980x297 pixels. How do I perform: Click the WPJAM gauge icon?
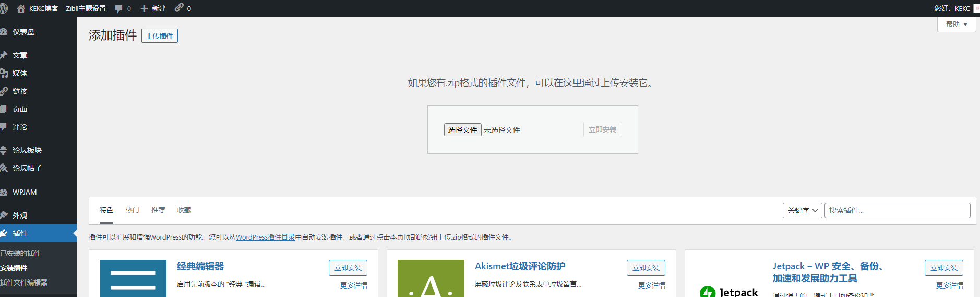[x=3, y=192]
